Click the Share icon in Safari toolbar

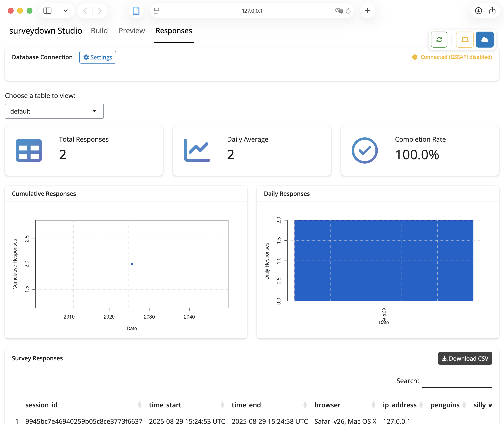[492, 11]
